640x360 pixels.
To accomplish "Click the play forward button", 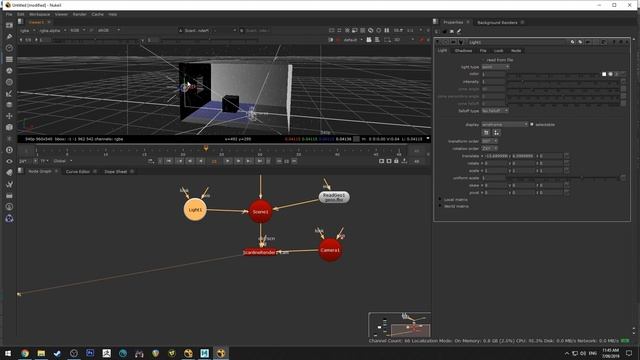I will point(228,161).
